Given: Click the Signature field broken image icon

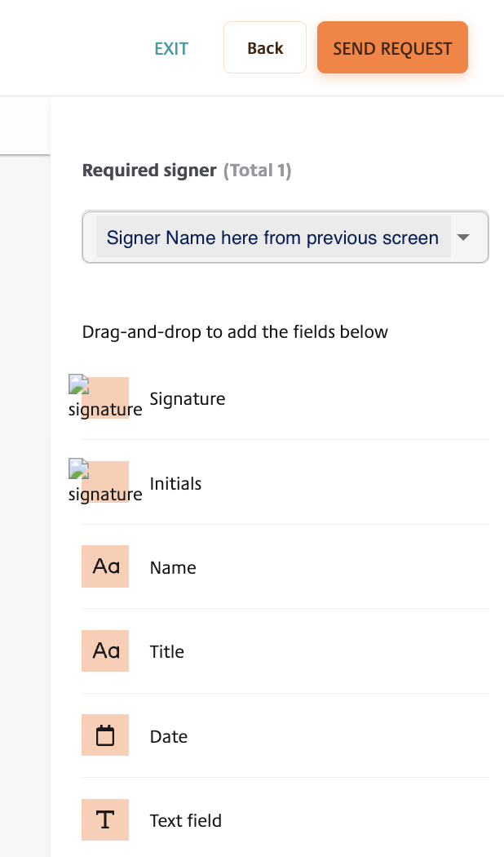Looking at the screenshot, I should click(105, 397).
